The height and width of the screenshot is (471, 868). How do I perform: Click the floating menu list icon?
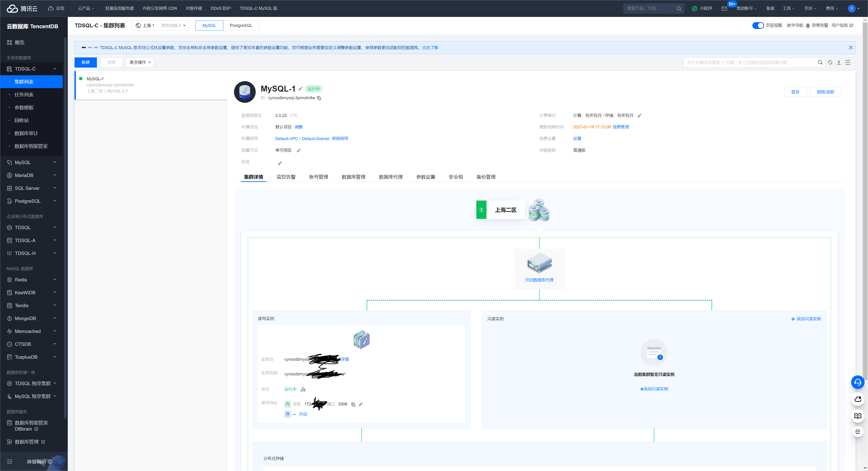858,432
